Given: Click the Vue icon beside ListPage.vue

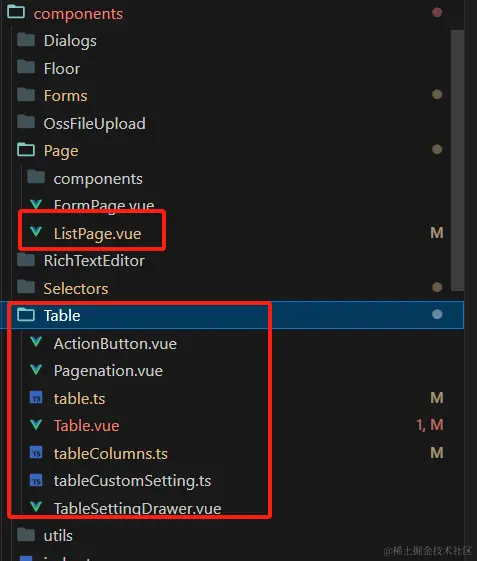Looking at the screenshot, I should 36,232.
